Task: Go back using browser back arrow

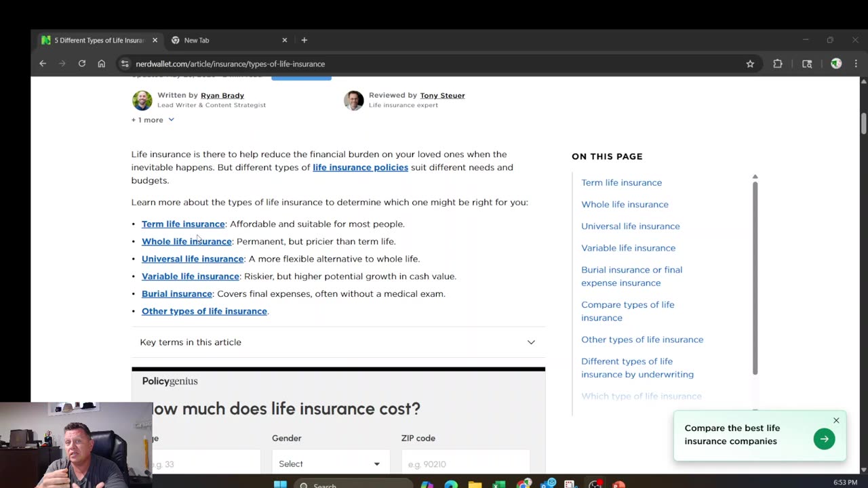Action: (x=43, y=64)
